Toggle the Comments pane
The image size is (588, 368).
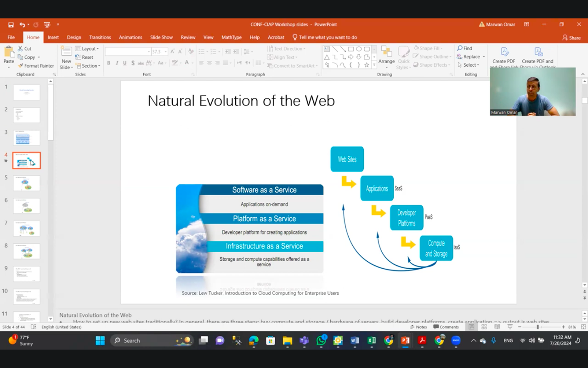pos(446,327)
